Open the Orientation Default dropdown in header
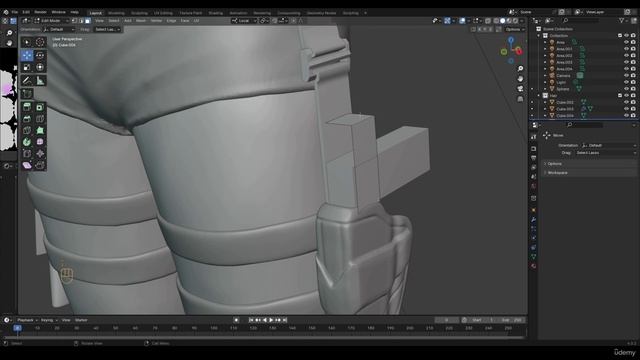 pyautogui.click(x=59, y=29)
